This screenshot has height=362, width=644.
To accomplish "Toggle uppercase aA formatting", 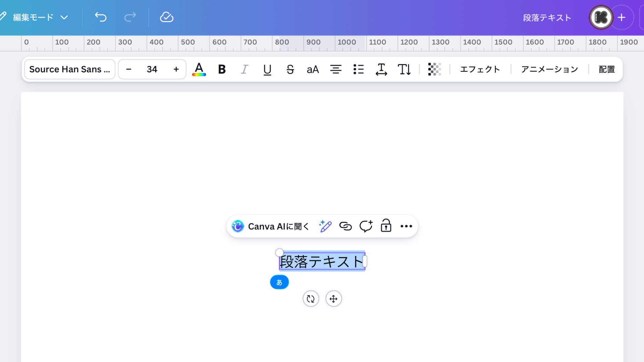I will [313, 69].
